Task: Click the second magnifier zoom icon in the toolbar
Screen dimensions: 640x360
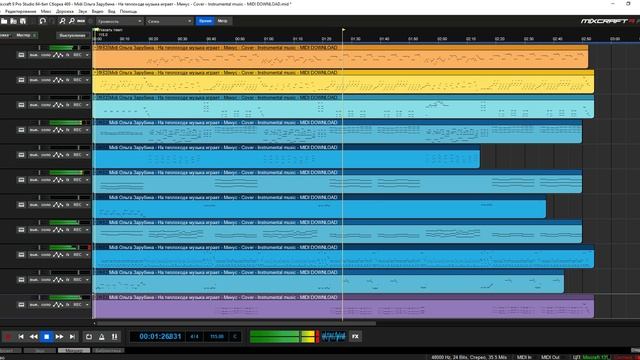Action: click(x=71, y=21)
